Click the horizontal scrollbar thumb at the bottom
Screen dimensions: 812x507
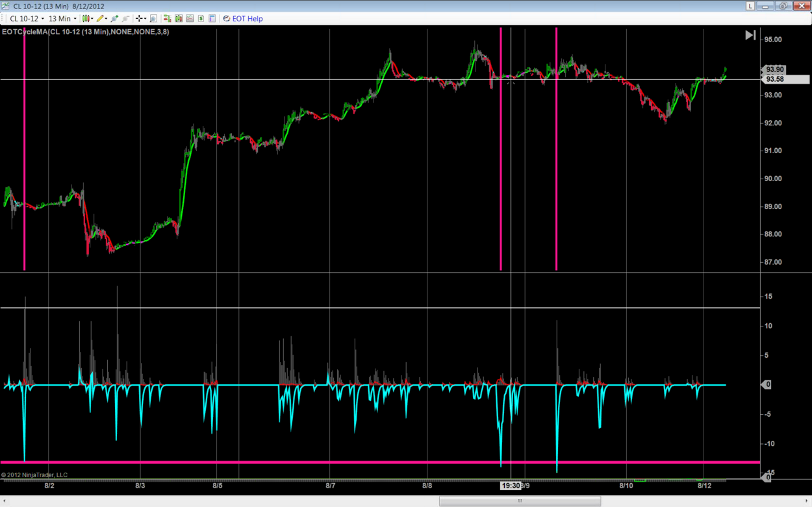[520, 501]
